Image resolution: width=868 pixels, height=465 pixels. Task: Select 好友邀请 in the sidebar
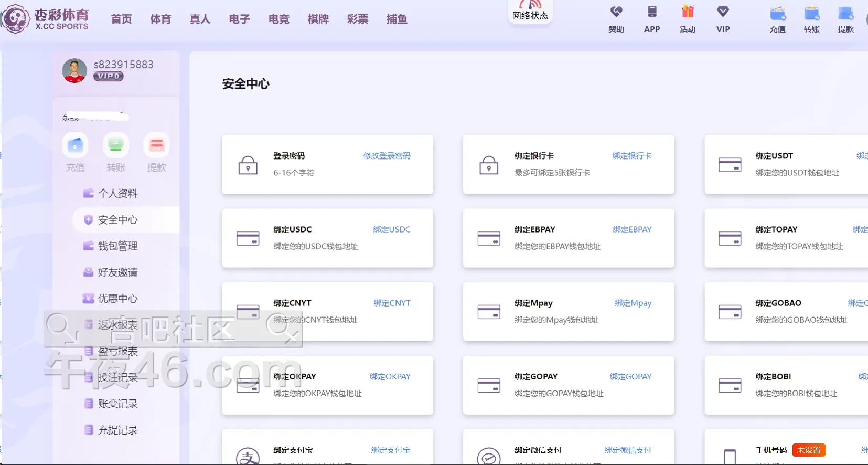point(117,272)
